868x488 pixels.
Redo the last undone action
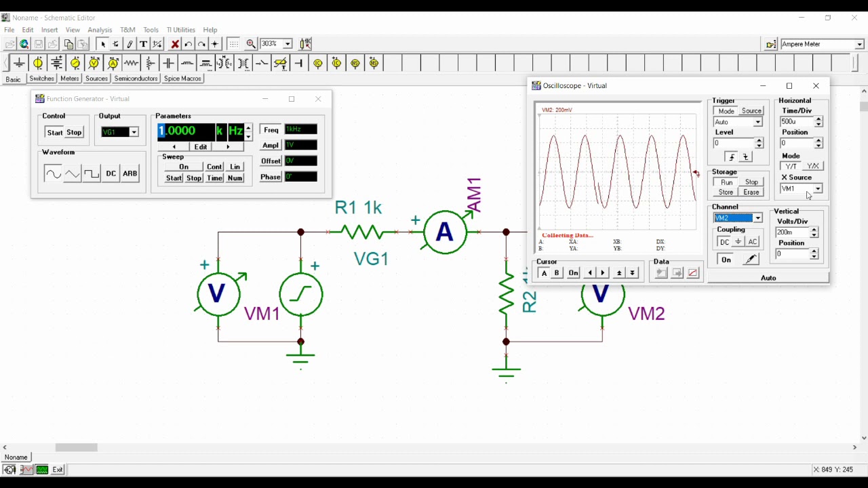click(201, 44)
